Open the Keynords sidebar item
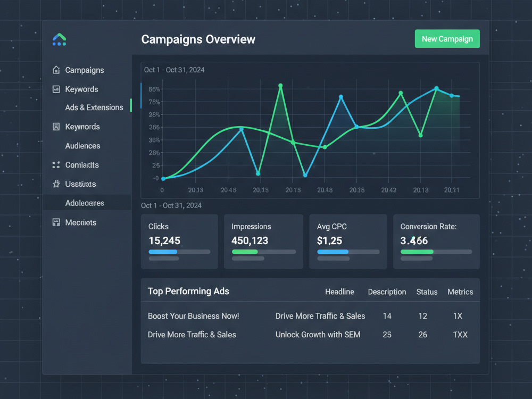This screenshot has height=399, width=532. (x=82, y=127)
